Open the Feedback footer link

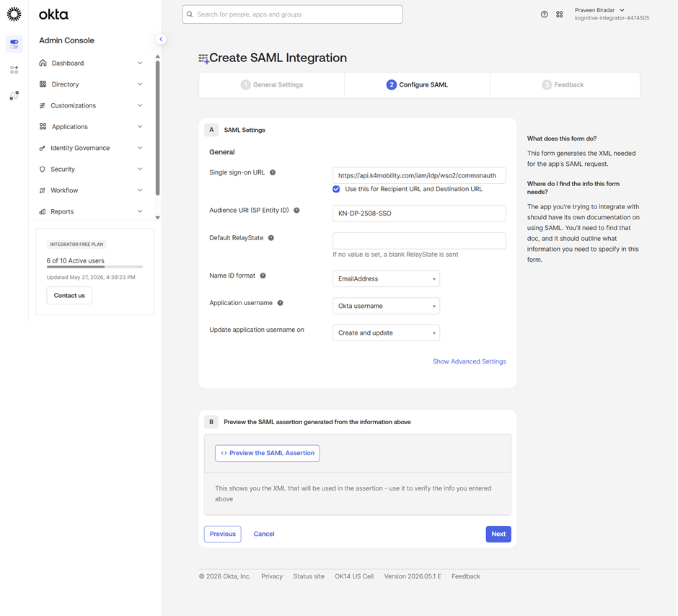pos(466,576)
